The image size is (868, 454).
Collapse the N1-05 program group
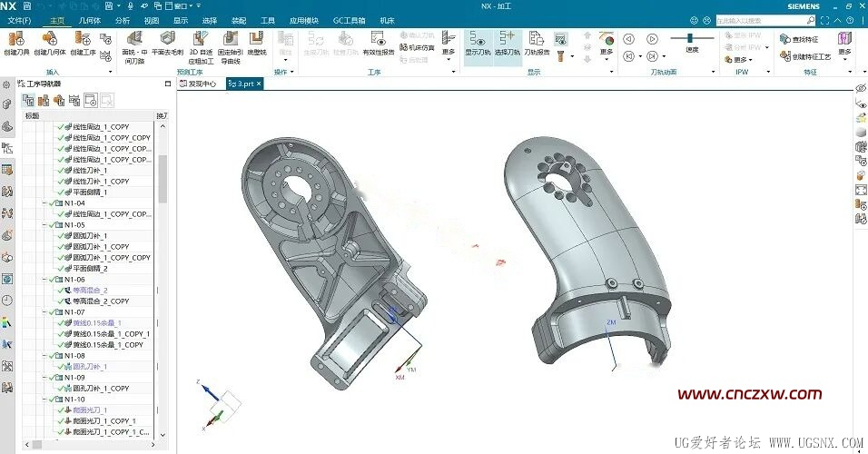(44, 225)
